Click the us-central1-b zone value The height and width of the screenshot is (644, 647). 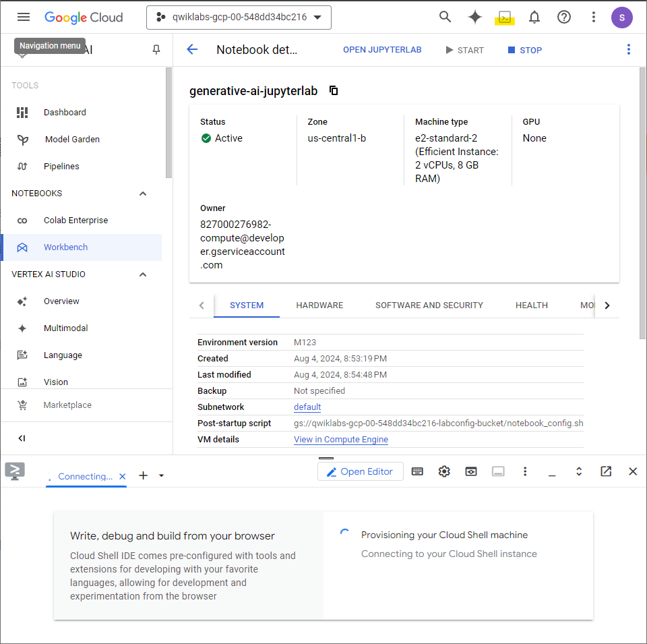(x=337, y=138)
